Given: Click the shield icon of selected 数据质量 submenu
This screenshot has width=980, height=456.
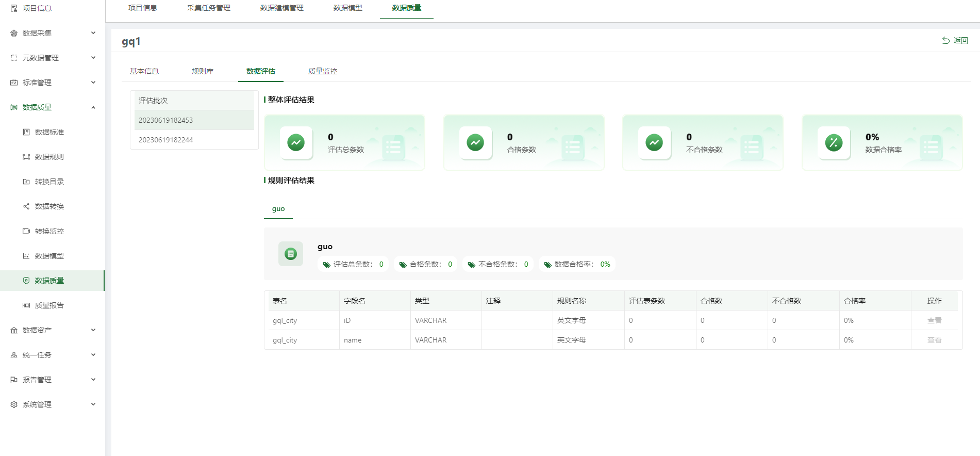Looking at the screenshot, I should tap(26, 281).
